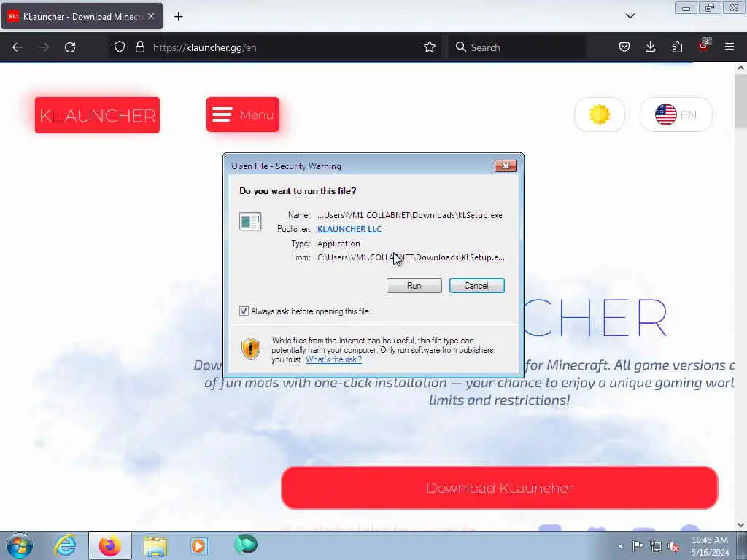Open extensions puzzle icon
This screenshot has height=560, width=747.
coord(677,47)
